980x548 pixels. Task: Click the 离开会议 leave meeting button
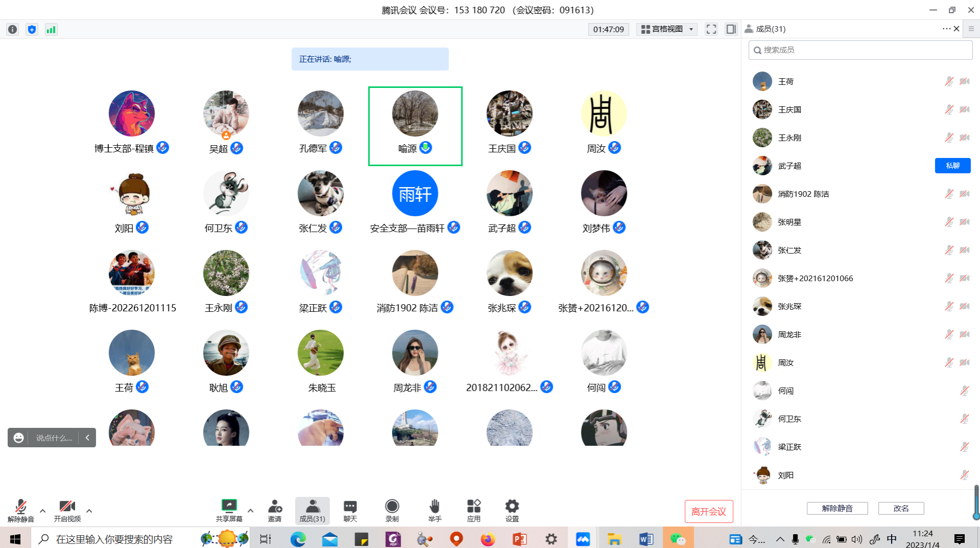[708, 511]
